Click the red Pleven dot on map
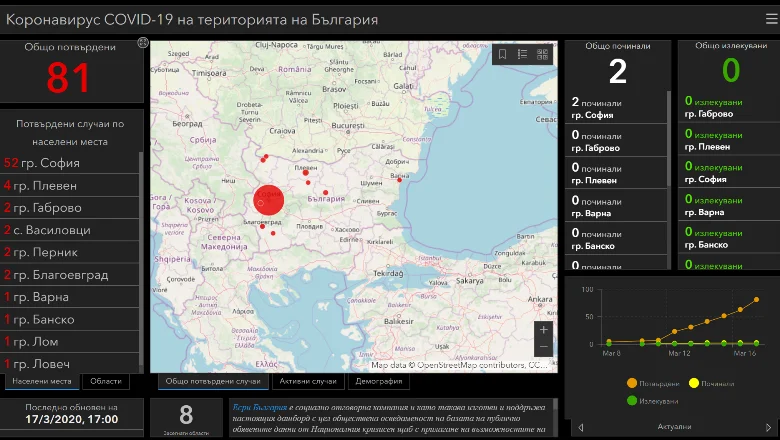Image resolution: width=780 pixels, height=440 pixels. [x=305, y=173]
